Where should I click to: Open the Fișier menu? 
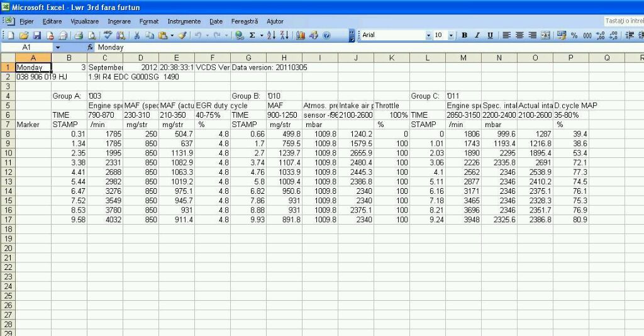click(x=26, y=21)
